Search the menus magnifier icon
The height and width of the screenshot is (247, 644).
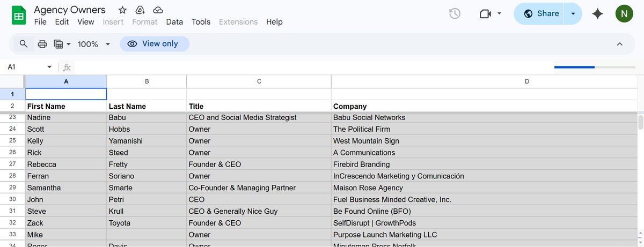[24, 44]
